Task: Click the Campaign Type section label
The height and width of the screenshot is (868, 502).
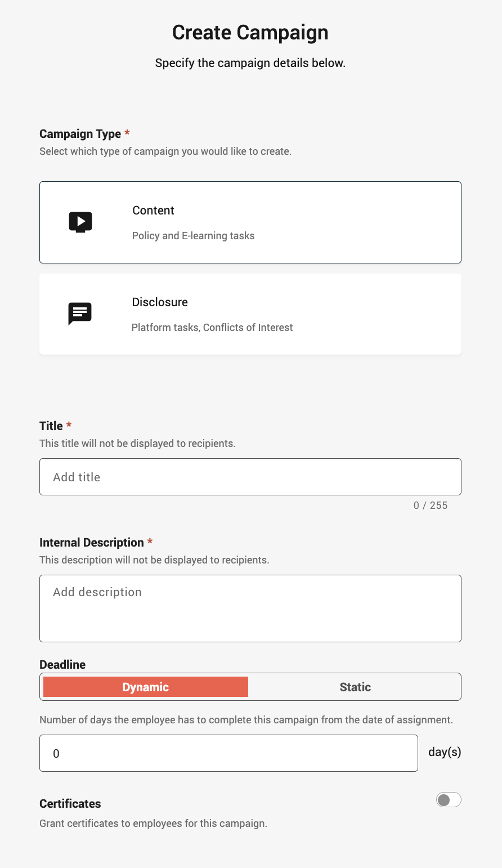Action: click(x=80, y=134)
